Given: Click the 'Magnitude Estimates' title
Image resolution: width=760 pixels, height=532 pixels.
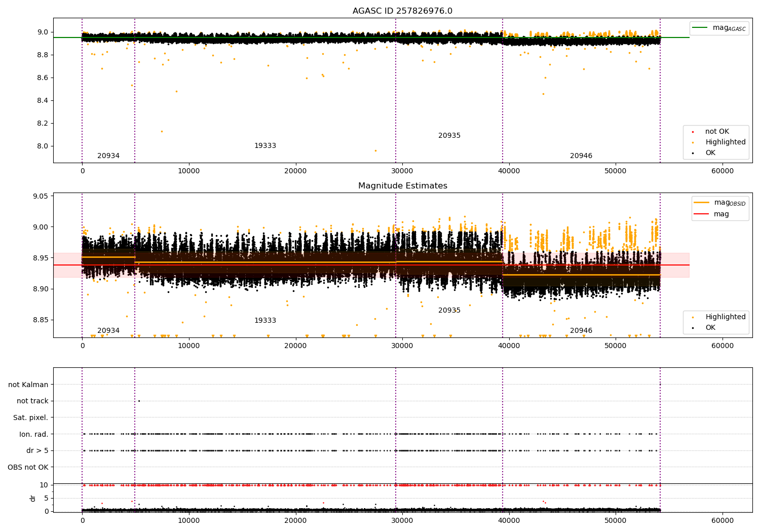Looking at the screenshot, I should [x=402, y=186].
